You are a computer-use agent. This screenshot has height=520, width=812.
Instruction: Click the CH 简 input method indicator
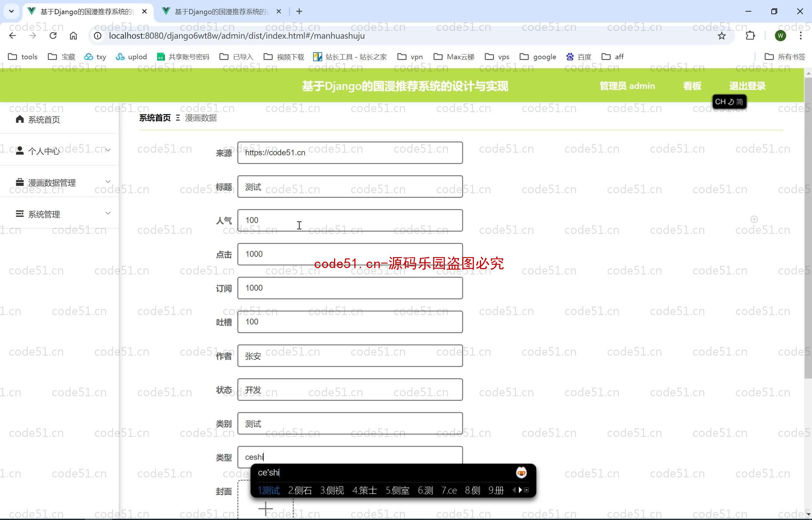pyautogui.click(x=729, y=101)
